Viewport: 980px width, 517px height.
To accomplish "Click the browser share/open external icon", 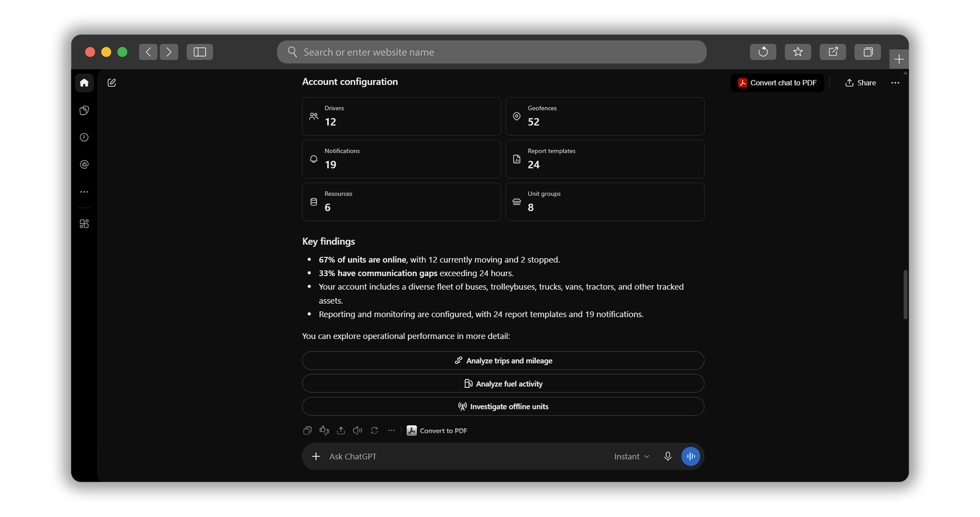I will 833,52.
